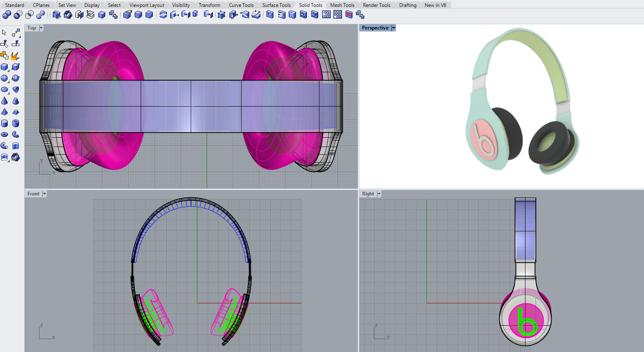Viewport: 644px width, 352px height.
Task: Select the Paraboloid solid tool
Action: (16, 89)
